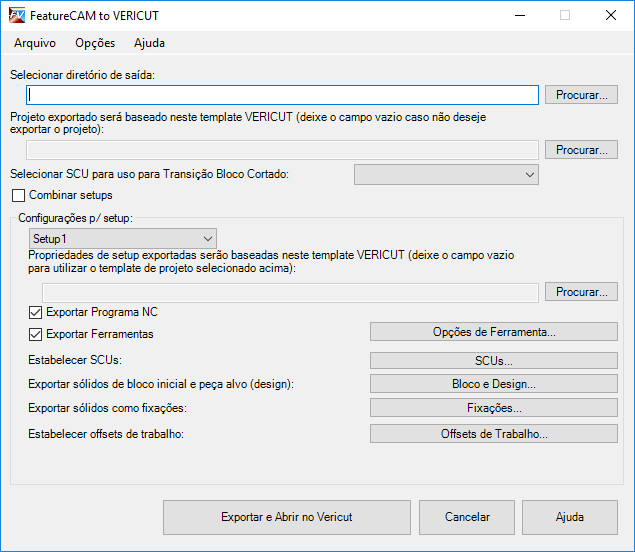635x552 pixels.
Task: Open the Arquivo menu
Action: pos(35,43)
